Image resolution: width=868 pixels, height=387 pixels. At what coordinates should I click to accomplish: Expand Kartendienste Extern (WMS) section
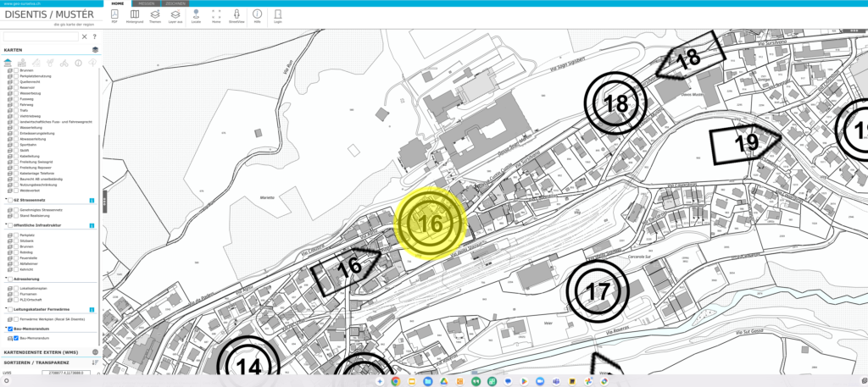click(x=95, y=351)
